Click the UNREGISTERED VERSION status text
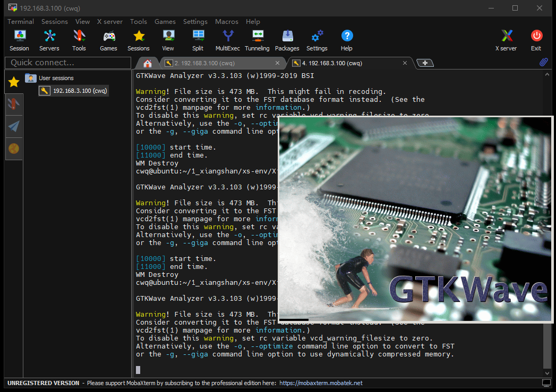Image resolution: width=556 pixels, height=392 pixels. (43, 383)
